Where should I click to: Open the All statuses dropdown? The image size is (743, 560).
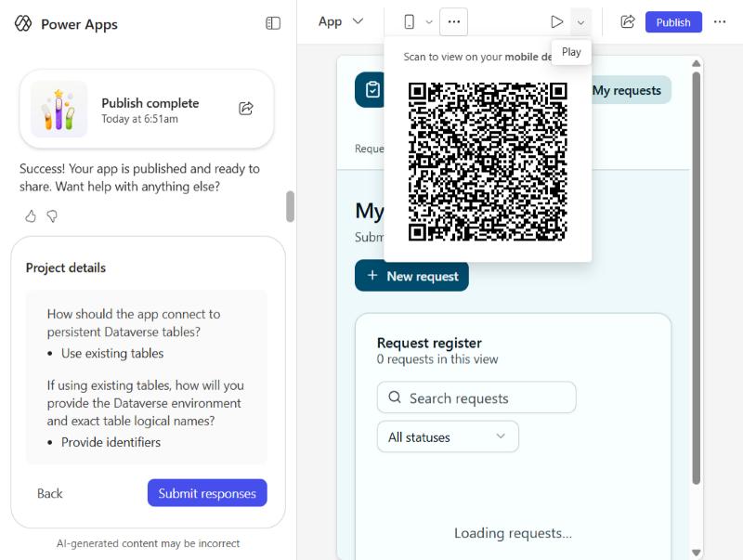[448, 436]
